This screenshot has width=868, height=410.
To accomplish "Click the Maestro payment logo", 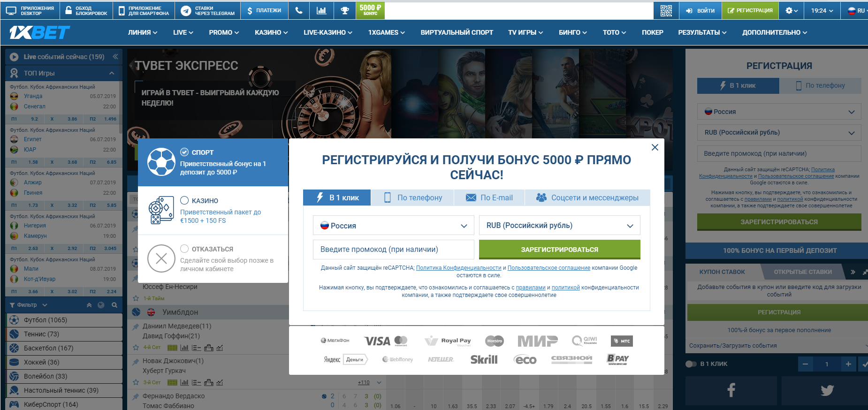I will point(494,341).
